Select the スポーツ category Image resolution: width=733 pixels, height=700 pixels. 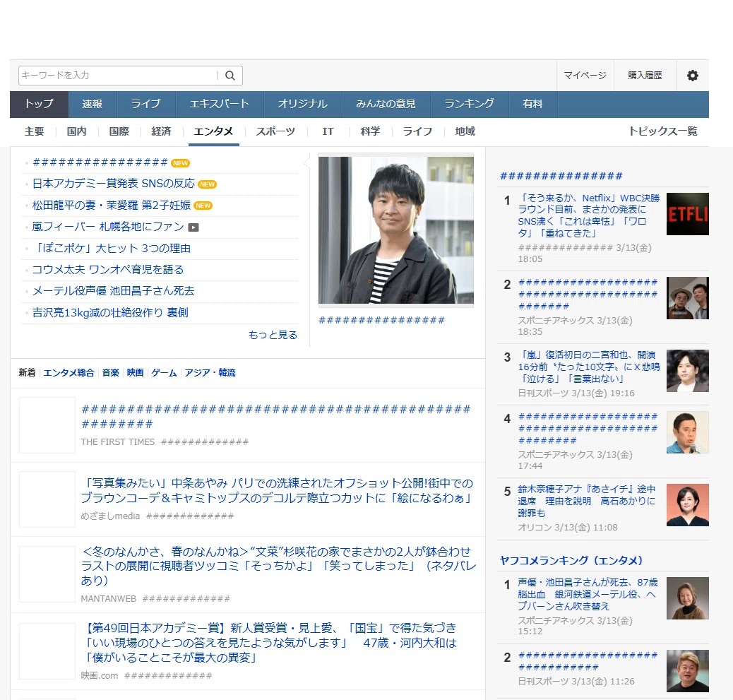coord(275,132)
